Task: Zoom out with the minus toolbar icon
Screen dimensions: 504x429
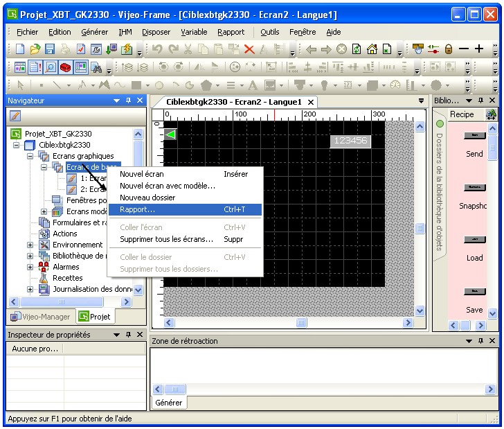Action: coord(464,49)
